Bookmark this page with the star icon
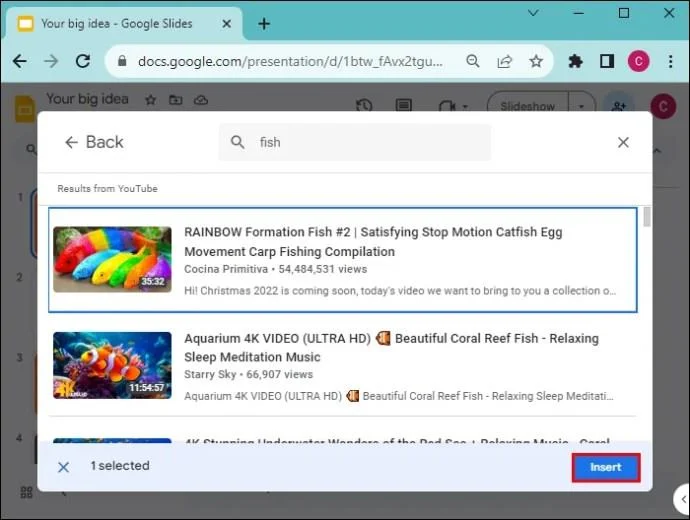This screenshot has width=690, height=520. click(x=536, y=61)
